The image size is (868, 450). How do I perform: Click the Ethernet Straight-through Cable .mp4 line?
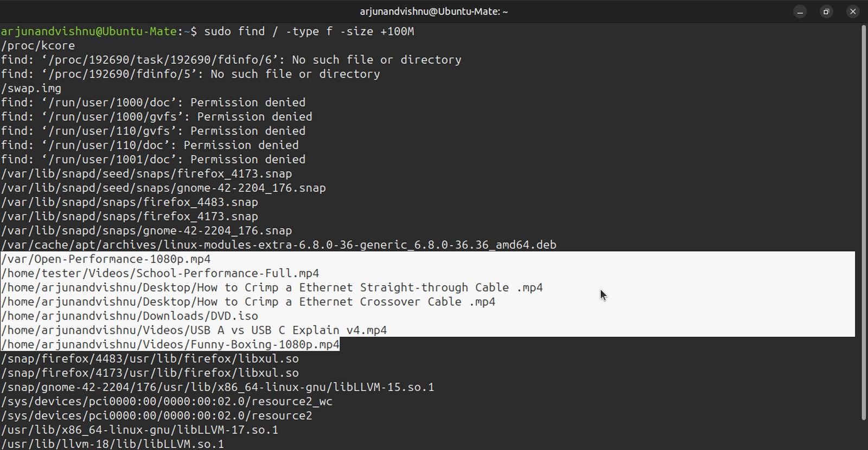tap(272, 287)
